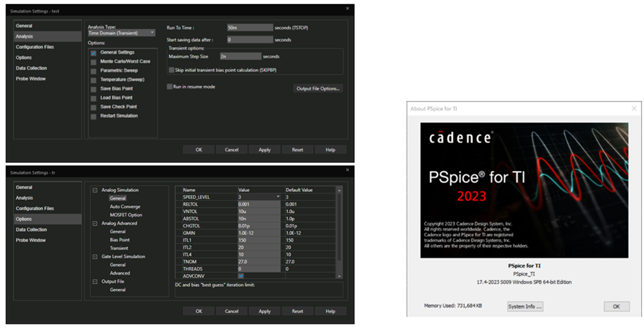Click the Start saving data after field
Screen dimensions: 644x328
coord(250,40)
